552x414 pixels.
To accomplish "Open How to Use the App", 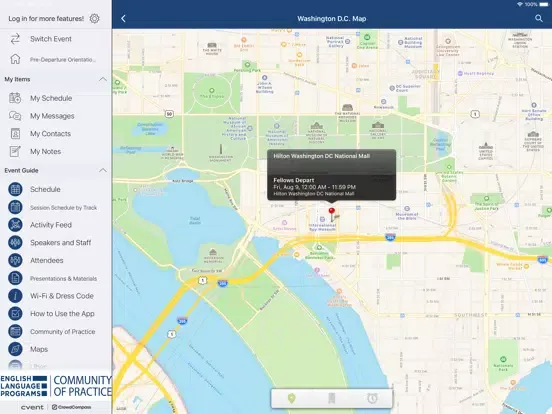I will pos(56,314).
